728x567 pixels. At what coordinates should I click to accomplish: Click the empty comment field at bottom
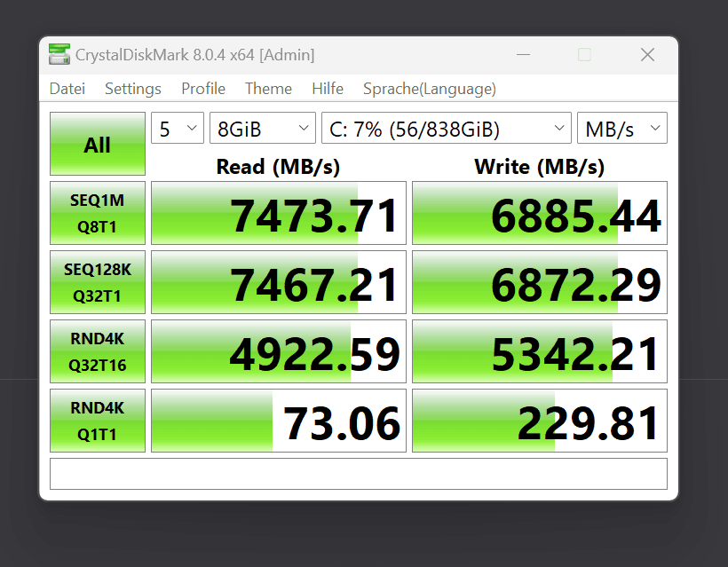point(359,474)
